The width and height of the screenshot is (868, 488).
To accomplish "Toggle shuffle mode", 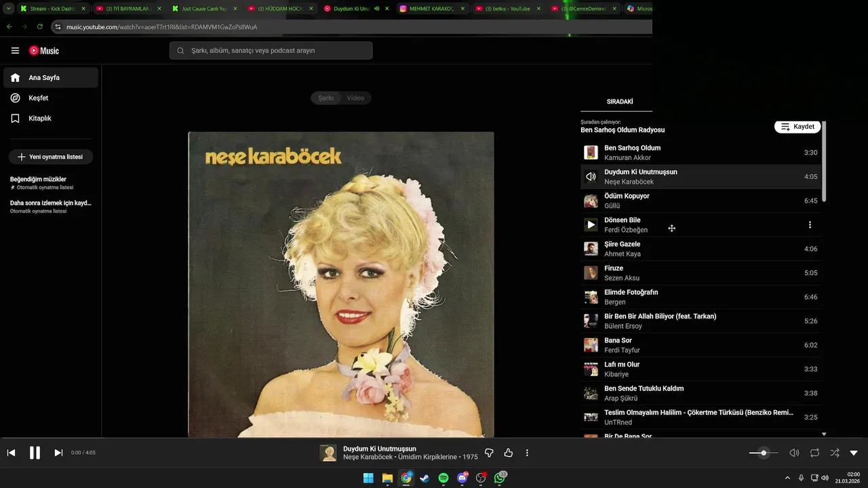I will tap(835, 453).
